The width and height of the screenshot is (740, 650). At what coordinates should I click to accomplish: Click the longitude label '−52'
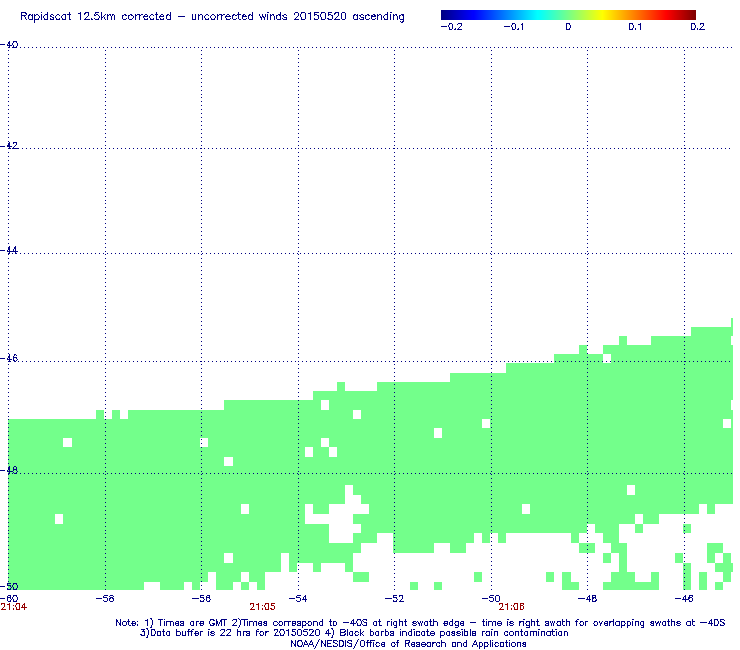point(395,599)
